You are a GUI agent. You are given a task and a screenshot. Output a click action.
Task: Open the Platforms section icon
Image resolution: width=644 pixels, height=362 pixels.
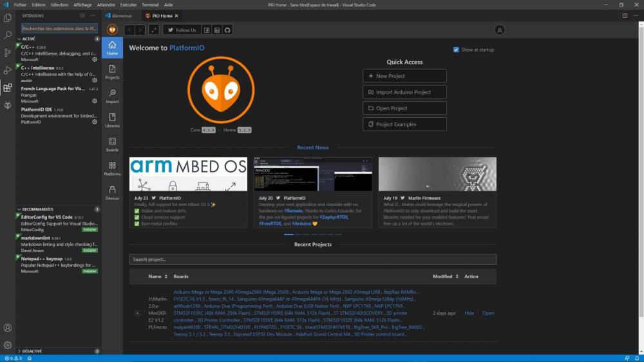pyautogui.click(x=112, y=169)
